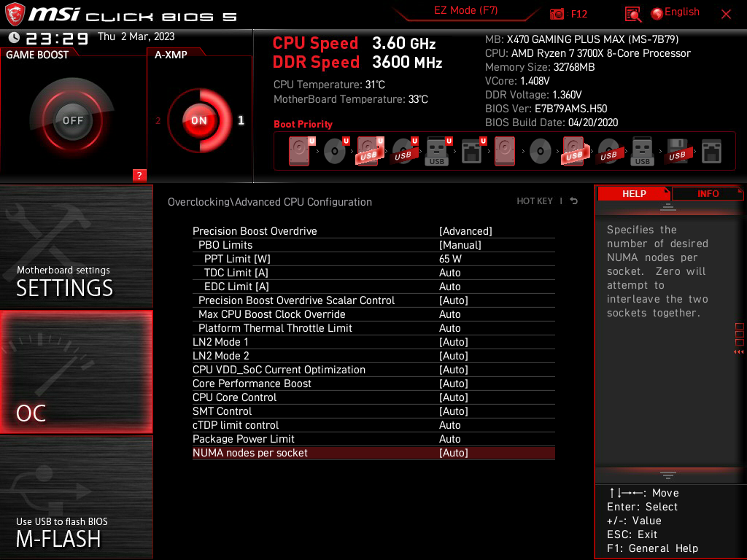The height and width of the screenshot is (560, 747).
Task: Select the UEFI USB key boot icon
Action: coord(438,152)
